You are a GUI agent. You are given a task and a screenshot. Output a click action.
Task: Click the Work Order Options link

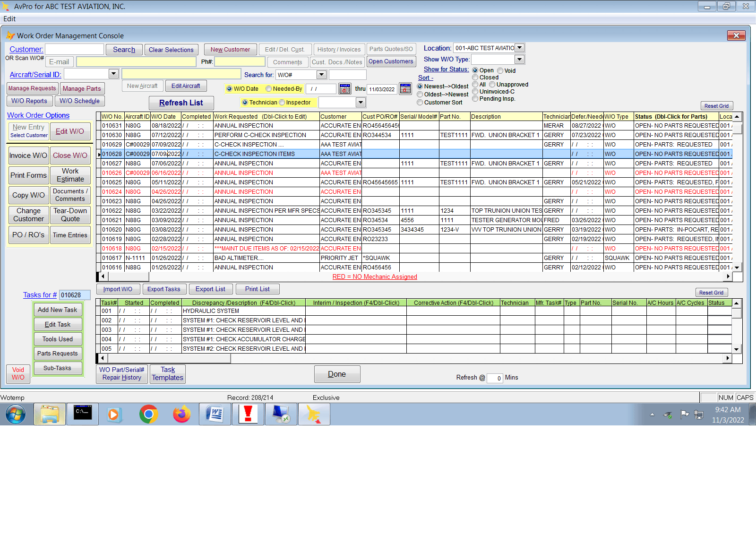coord(38,115)
